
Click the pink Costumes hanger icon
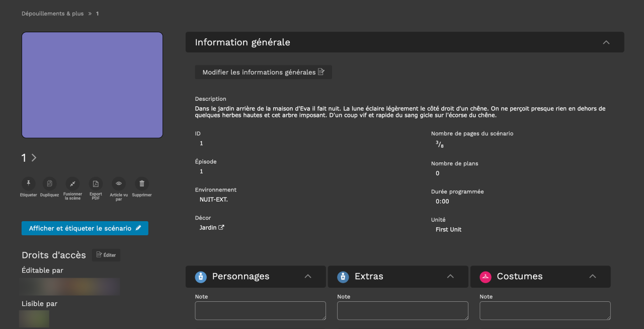(486, 277)
